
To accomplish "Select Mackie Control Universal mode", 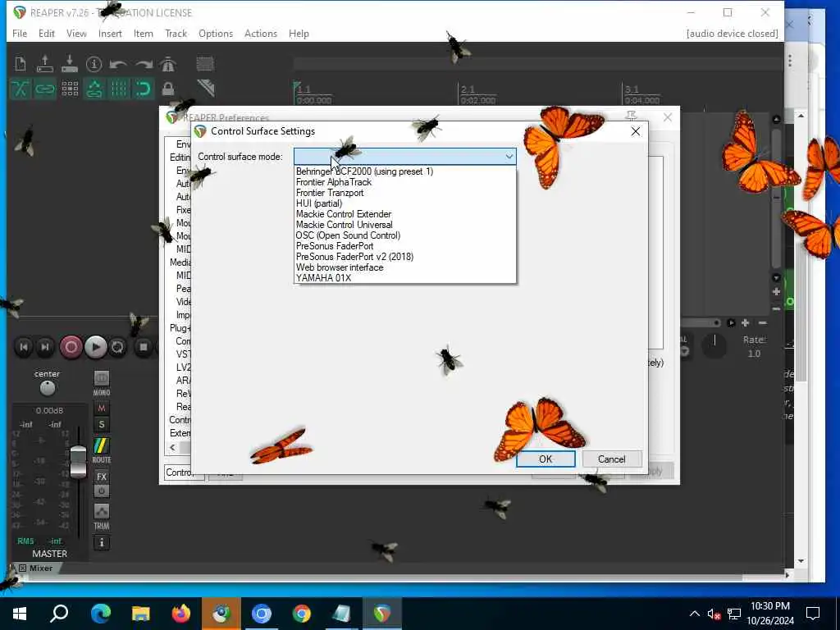I will (405, 225).
